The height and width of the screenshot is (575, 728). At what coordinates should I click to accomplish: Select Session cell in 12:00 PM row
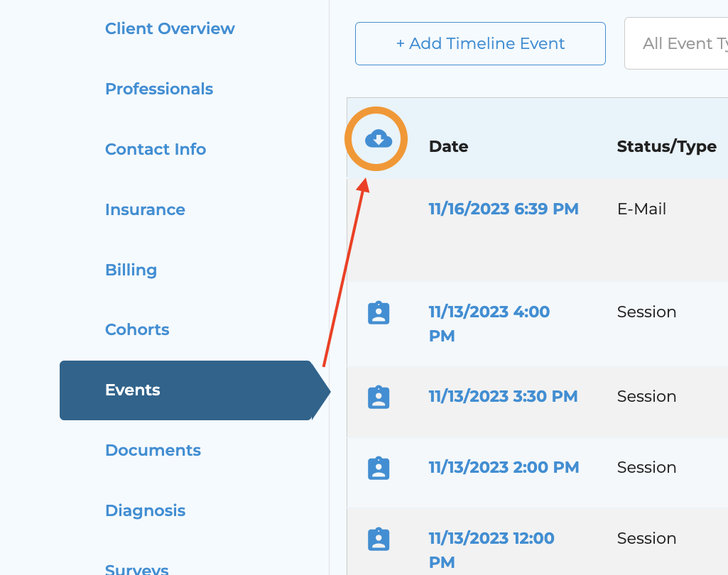pos(646,538)
